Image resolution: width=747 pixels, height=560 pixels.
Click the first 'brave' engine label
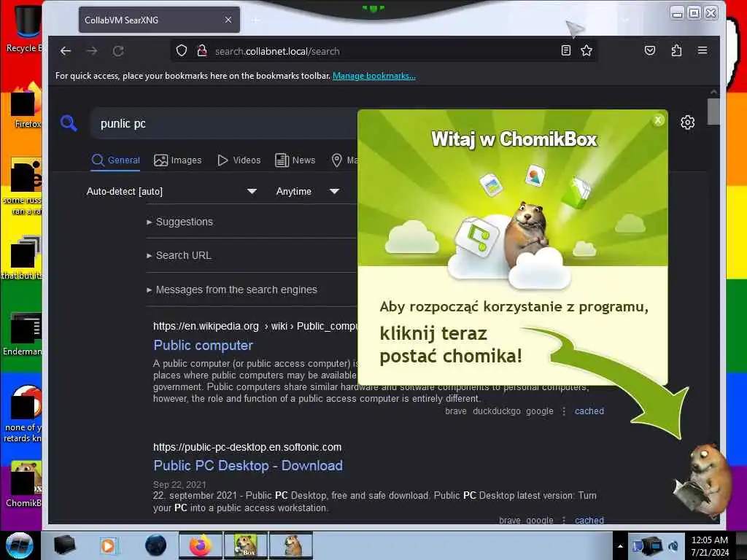pos(456,411)
